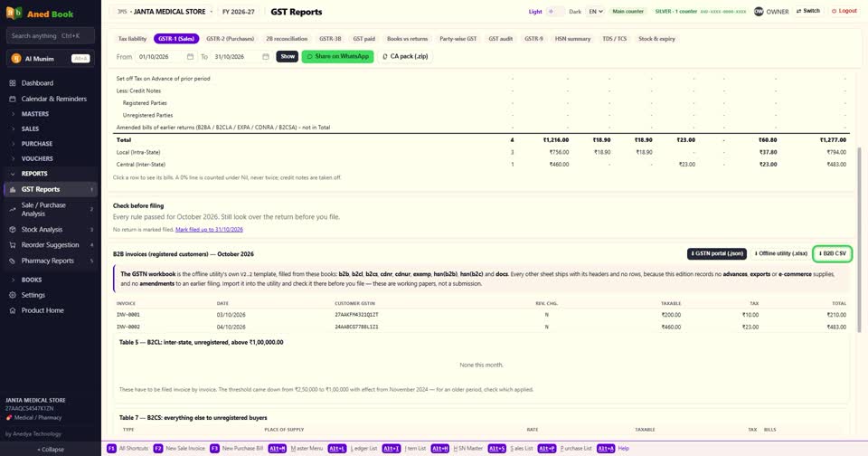868x456 pixels.
Task: Download the B2B CSV
Action: 833,253
